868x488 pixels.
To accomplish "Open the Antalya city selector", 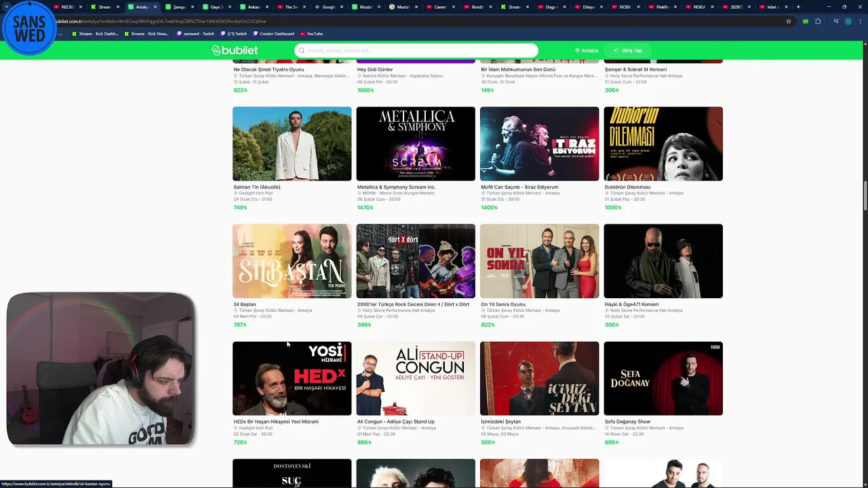I will pos(587,50).
